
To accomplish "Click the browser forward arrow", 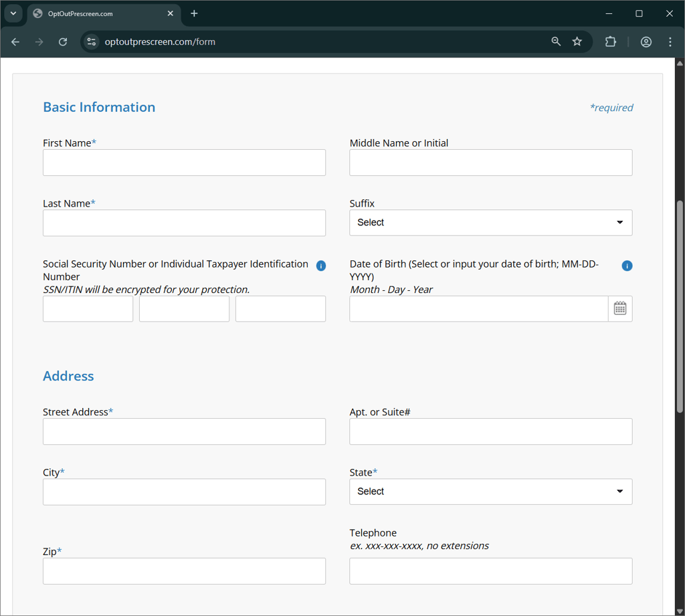I will pyautogui.click(x=39, y=42).
